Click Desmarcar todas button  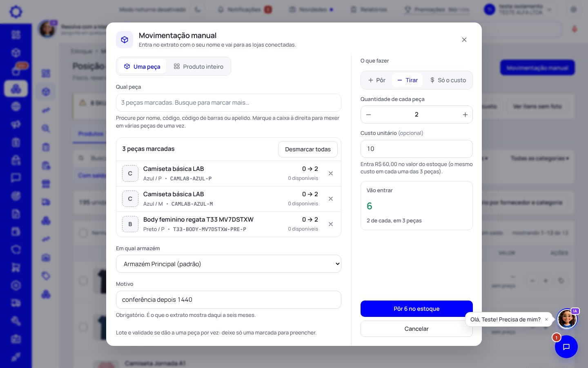(x=308, y=149)
